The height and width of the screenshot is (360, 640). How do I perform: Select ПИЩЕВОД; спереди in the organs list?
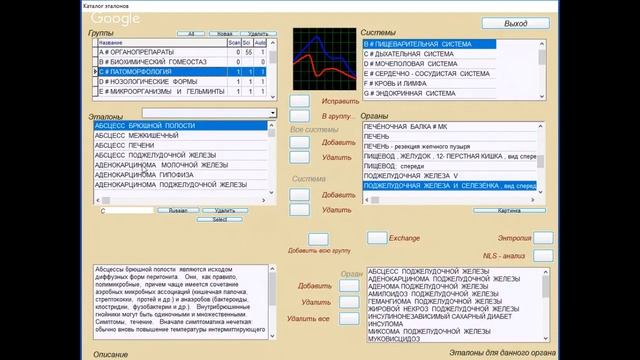coord(449,166)
